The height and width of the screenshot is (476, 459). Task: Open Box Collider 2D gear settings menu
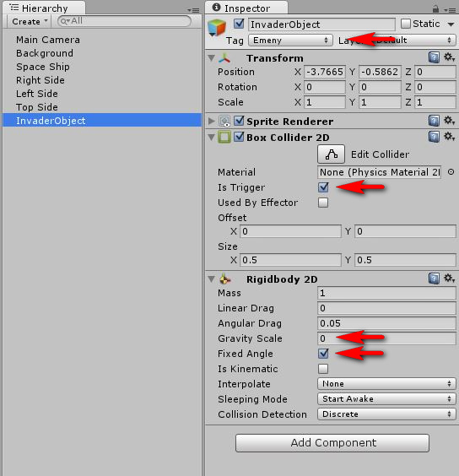pyautogui.click(x=449, y=137)
